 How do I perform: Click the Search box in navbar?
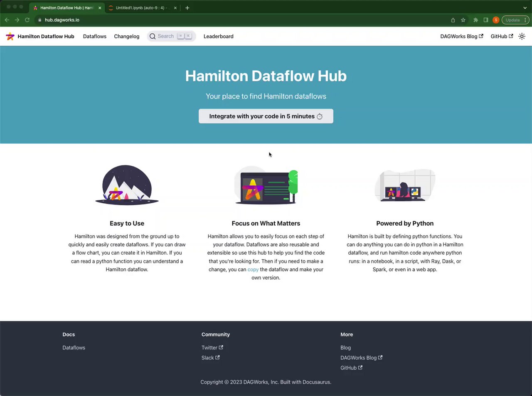[x=171, y=37]
